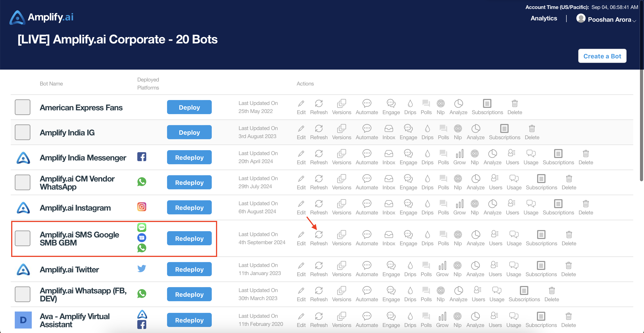This screenshot has width=644, height=333.
Task: Edit the American Express Fans bot
Action: click(301, 107)
